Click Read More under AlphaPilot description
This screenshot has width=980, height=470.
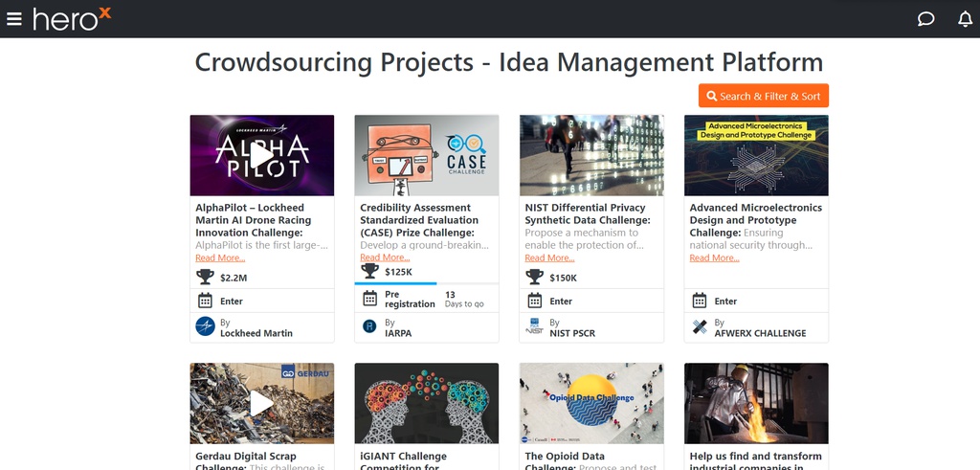click(x=220, y=258)
